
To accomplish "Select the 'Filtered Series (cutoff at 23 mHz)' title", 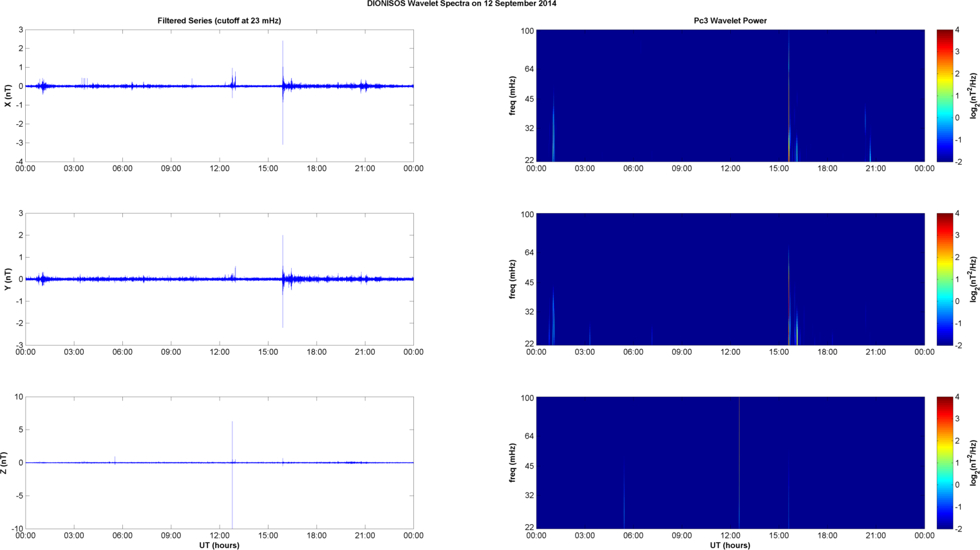I will tap(219, 21).
